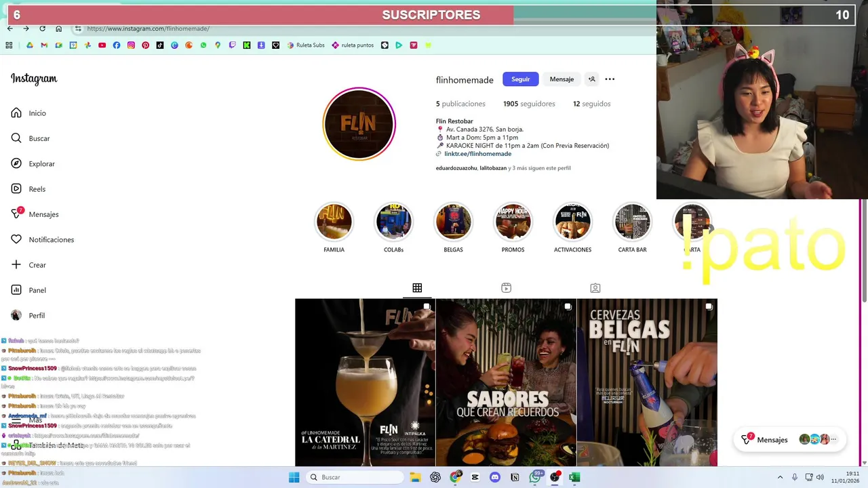
Task: Open Panel dashboard in sidebar
Action: 28,290
